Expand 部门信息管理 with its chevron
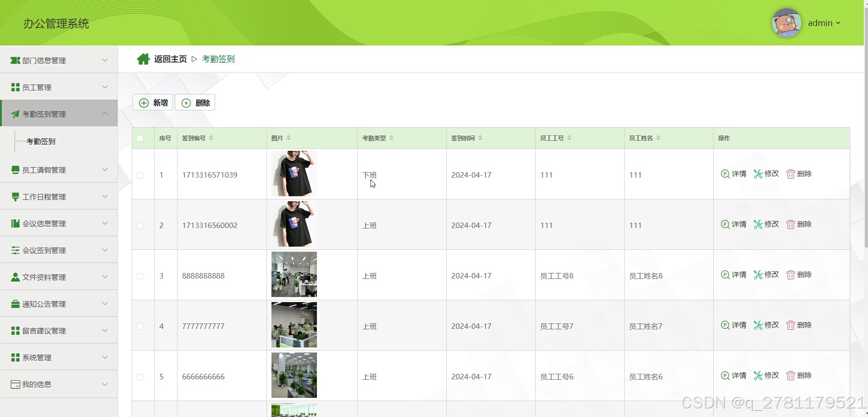Viewport: 868px width, 417px height. 105,60
